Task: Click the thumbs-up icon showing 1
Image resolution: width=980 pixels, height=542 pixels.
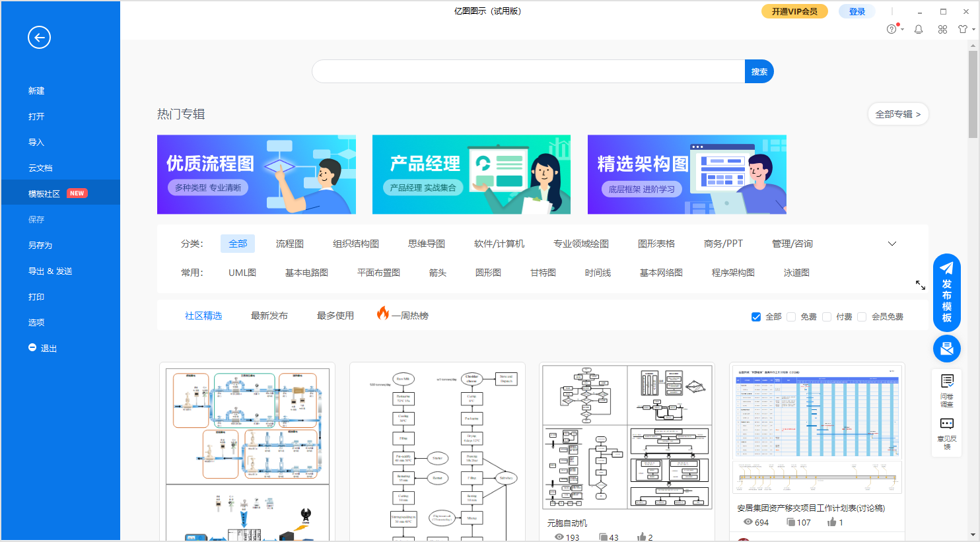Action: [831, 522]
